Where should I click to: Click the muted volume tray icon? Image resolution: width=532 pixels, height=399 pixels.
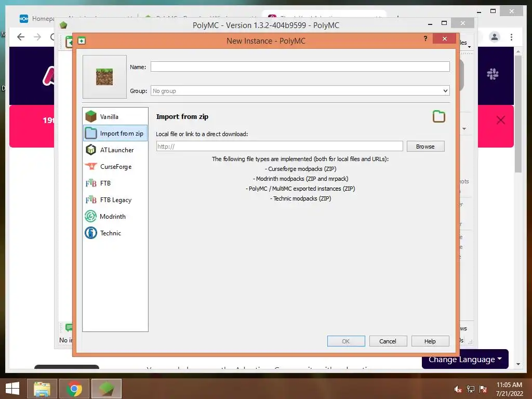(x=458, y=389)
